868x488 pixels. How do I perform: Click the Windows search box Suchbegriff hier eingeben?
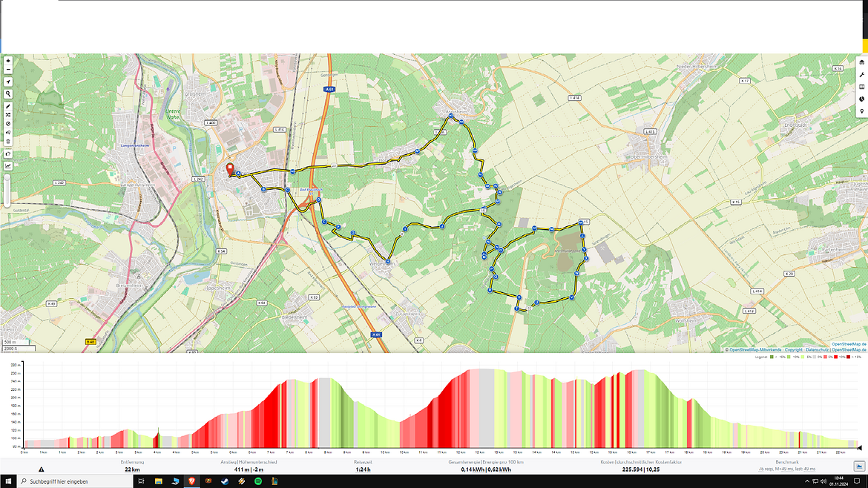click(75, 481)
